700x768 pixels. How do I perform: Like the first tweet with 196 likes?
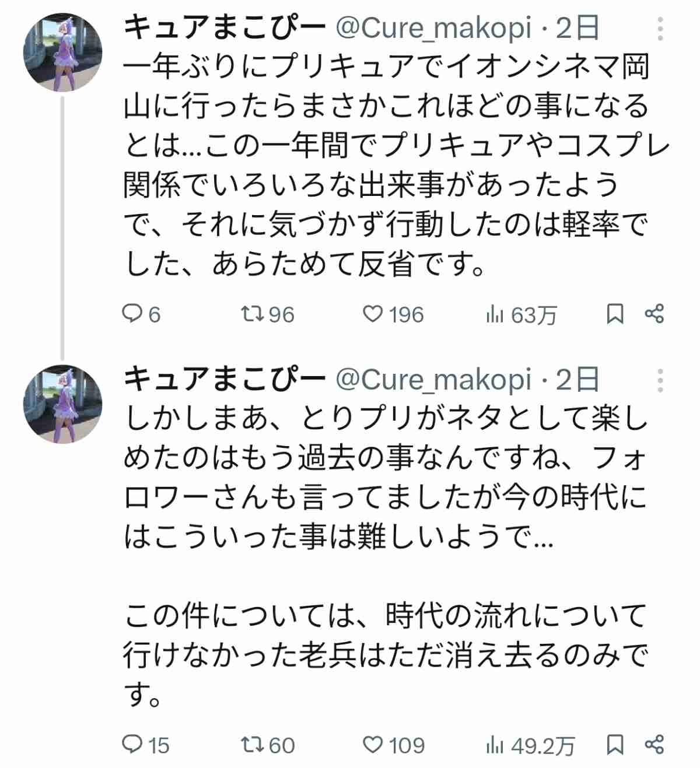(372, 314)
